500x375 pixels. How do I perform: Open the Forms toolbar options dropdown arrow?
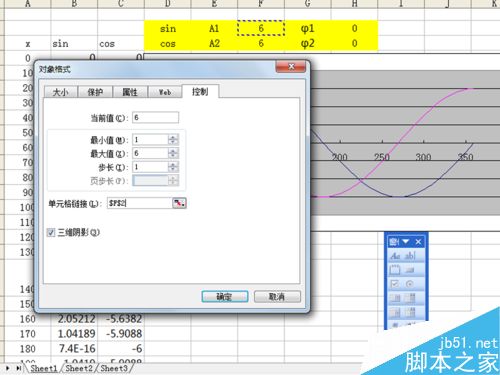point(406,242)
